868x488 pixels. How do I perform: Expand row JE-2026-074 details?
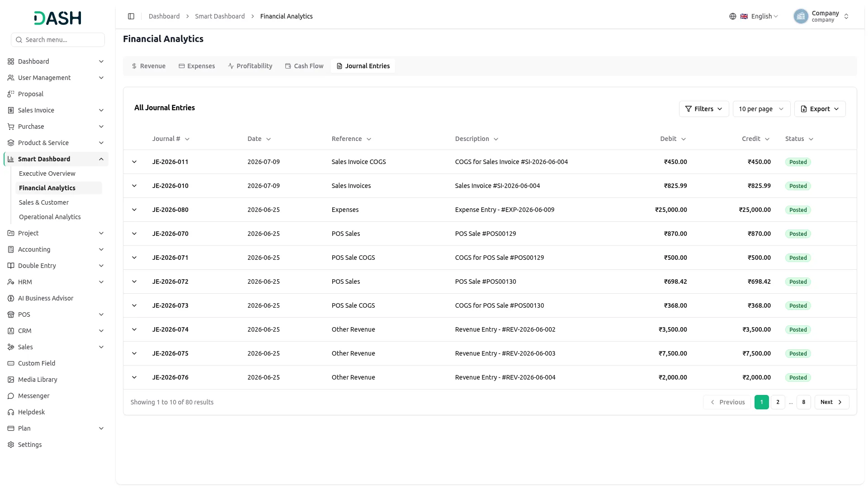134,329
